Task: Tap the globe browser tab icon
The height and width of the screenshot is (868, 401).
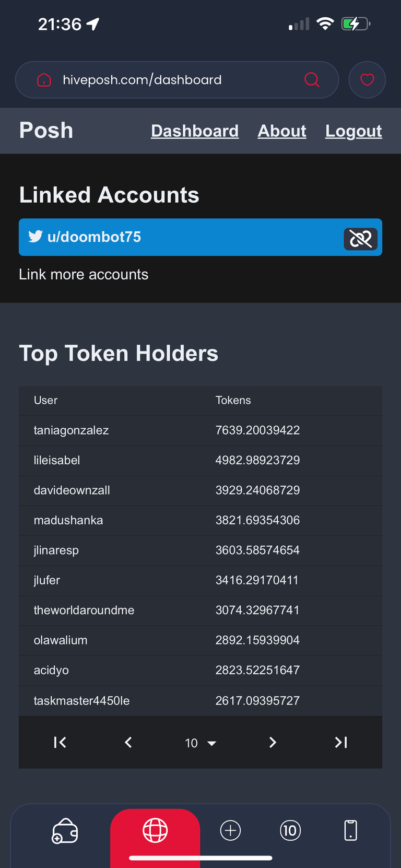Action: coord(155,830)
